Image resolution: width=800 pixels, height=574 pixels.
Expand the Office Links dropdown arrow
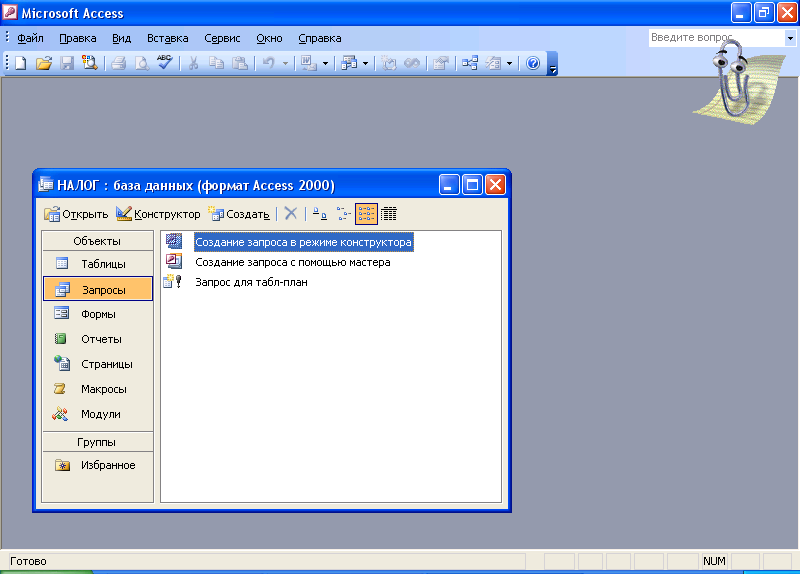click(325, 63)
